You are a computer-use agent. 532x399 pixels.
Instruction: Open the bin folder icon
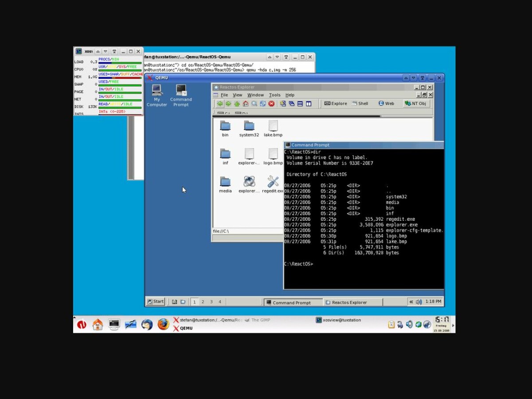point(225,126)
